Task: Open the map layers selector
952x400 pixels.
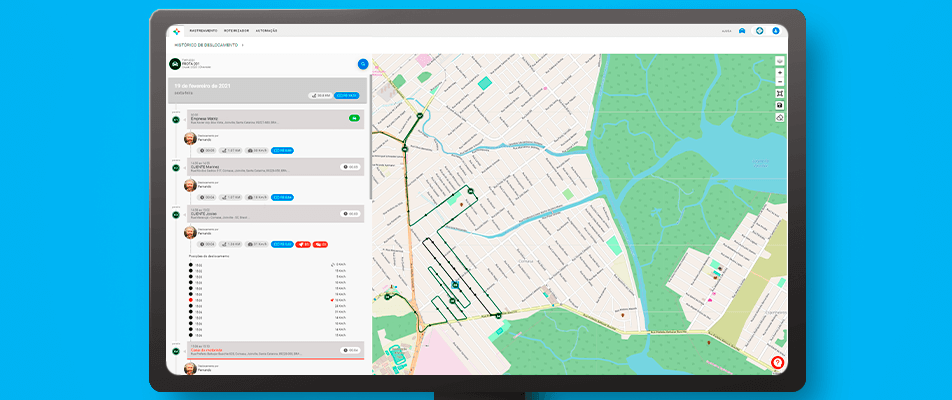Action: [x=780, y=61]
